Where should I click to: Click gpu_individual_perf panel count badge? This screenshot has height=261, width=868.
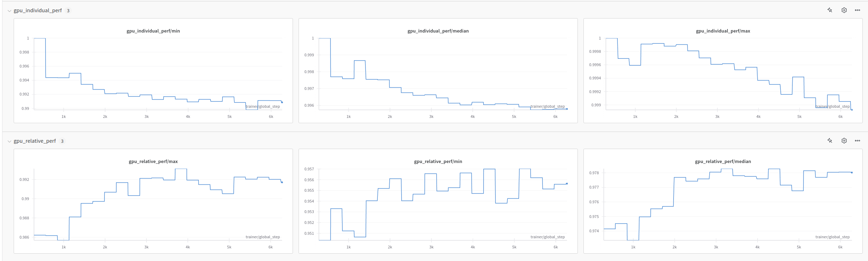(x=68, y=11)
